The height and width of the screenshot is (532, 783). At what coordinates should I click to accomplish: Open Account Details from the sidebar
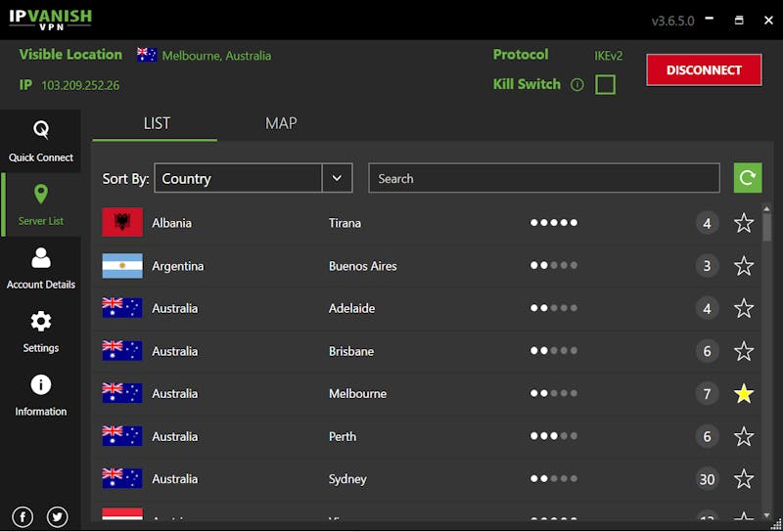41,269
